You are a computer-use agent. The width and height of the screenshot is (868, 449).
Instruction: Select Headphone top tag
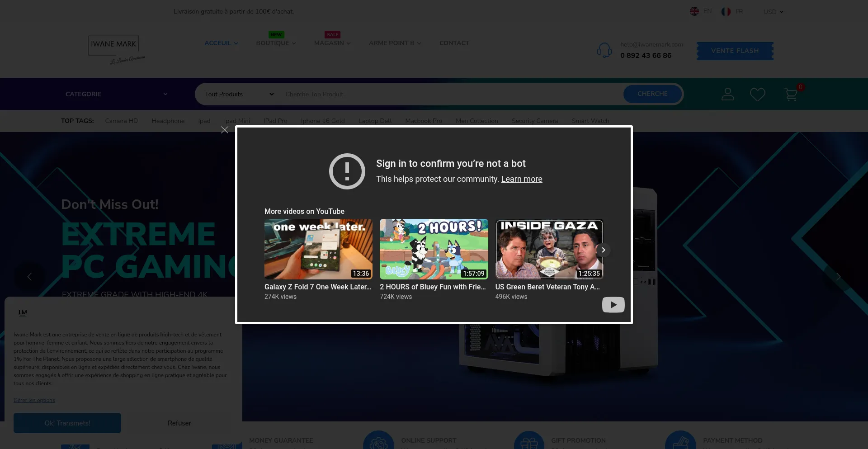168,121
